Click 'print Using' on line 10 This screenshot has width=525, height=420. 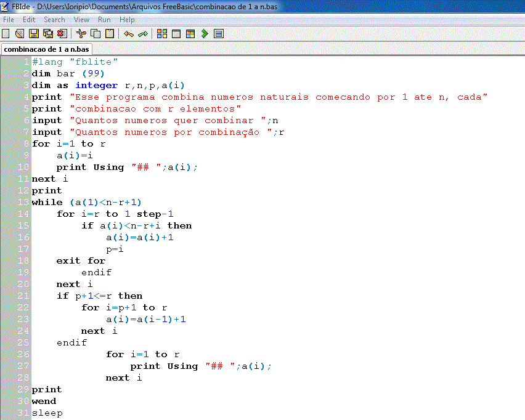pos(90,168)
